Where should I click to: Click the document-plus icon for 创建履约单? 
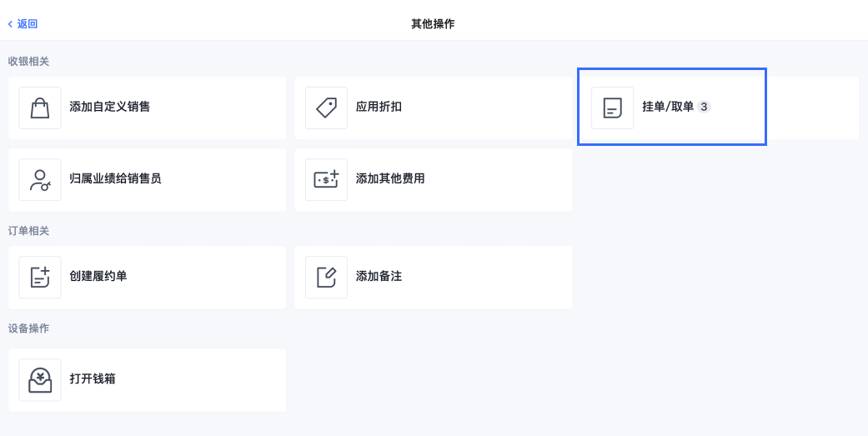tap(40, 278)
